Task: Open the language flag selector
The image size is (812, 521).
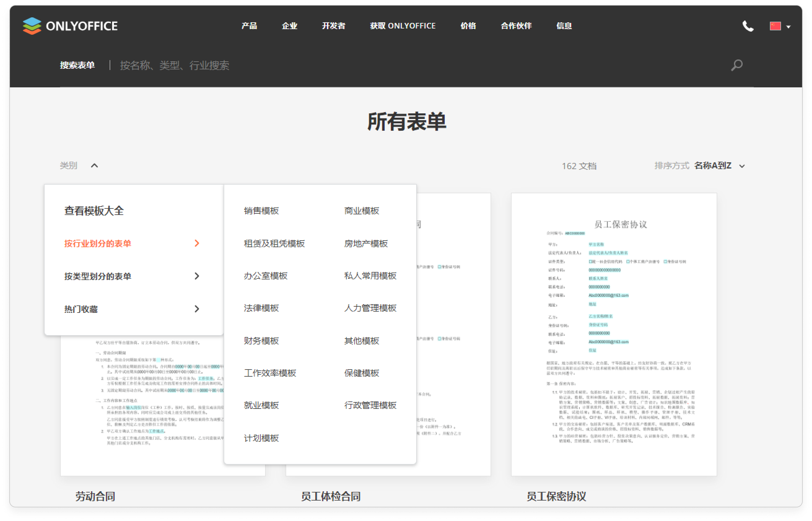Action: tap(779, 26)
